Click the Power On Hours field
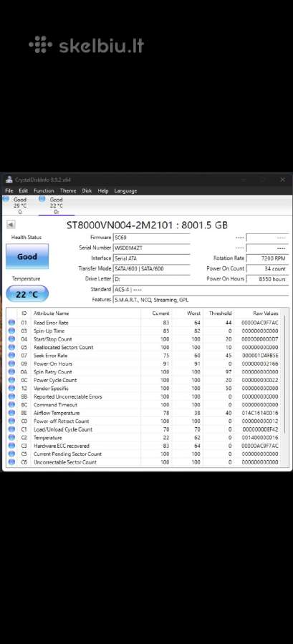The height and width of the screenshot is (644, 293). [267, 279]
